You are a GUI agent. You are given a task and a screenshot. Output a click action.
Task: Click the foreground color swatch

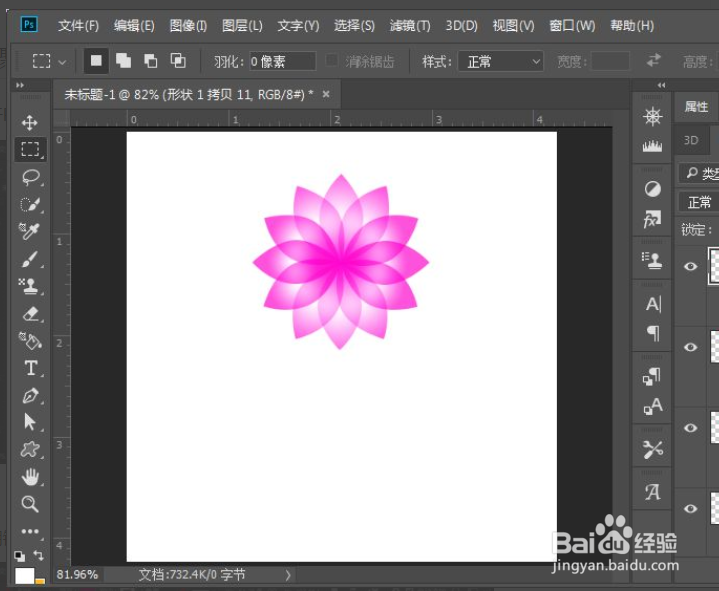[25, 576]
